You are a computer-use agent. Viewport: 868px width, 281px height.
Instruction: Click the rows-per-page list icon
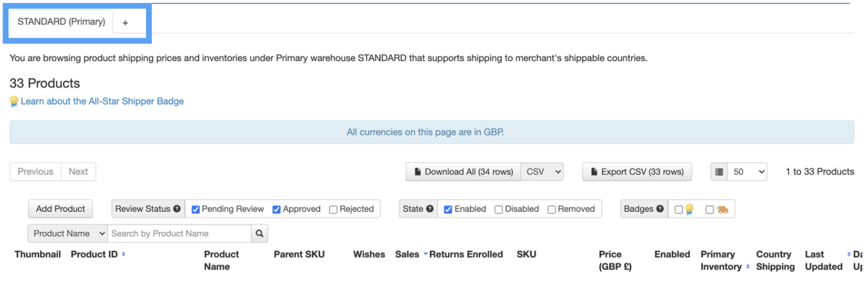tap(719, 172)
